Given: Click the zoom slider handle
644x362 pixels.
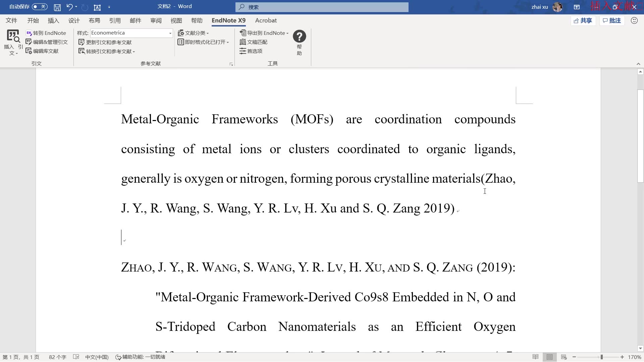Looking at the screenshot, I should 602,357.
